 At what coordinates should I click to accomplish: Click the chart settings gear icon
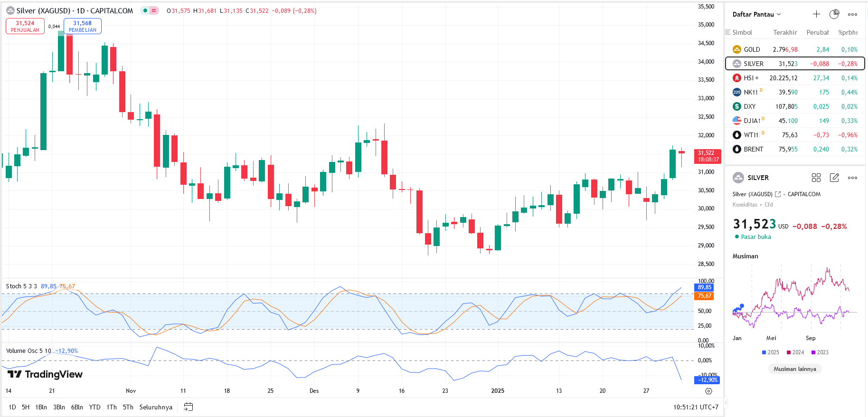[x=708, y=391]
